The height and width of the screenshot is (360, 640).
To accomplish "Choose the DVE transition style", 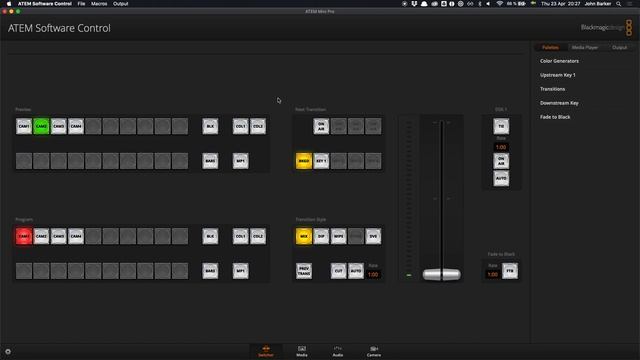I will coord(373,236).
